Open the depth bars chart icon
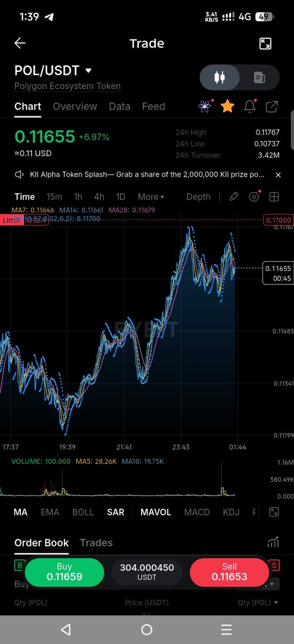The height and width of the screenshot is (644, 294). point(273,543)
